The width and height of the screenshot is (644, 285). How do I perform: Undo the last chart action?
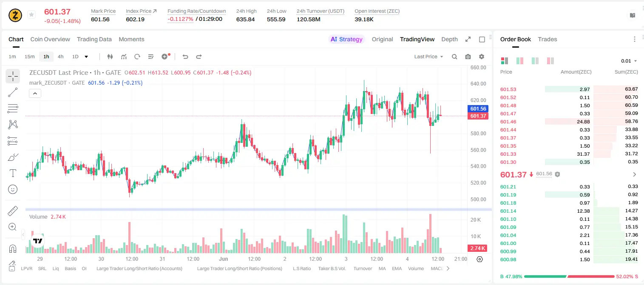[x=185, y=57]
